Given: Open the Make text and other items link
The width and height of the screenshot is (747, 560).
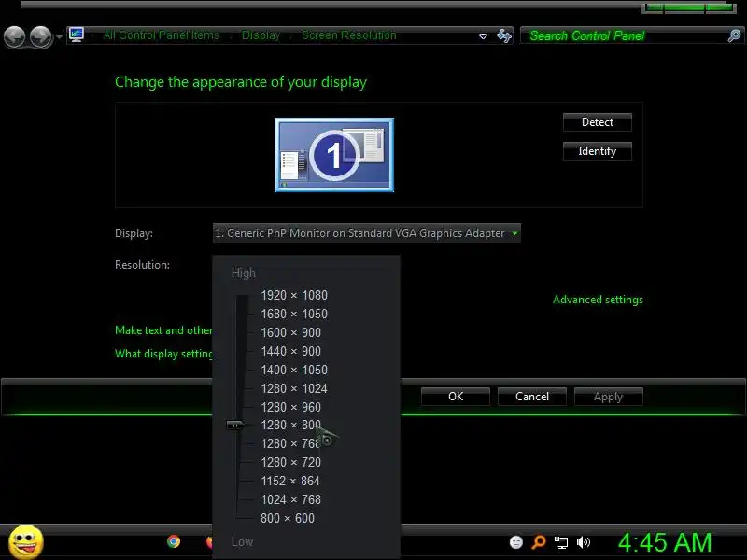Looking at the screenshot, I should pyautogui.click(x=163, y=330).
